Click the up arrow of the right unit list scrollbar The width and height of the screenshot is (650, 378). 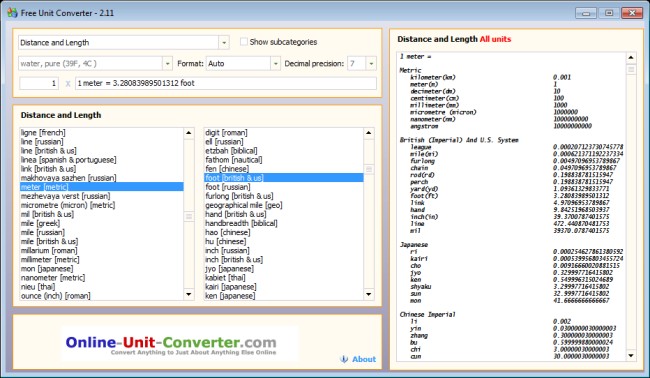(x=369, y=133)
